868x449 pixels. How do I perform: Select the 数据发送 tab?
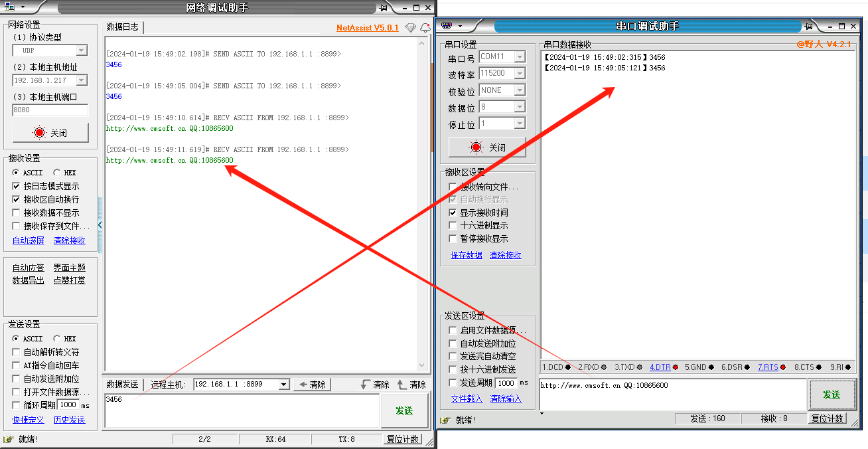(x=123, y=385)
